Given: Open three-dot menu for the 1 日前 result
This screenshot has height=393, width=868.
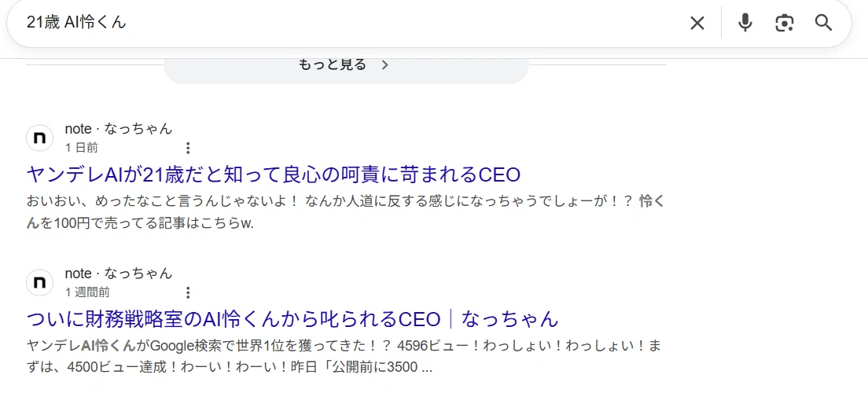Looking at the screenshot, I should [188, 148].
